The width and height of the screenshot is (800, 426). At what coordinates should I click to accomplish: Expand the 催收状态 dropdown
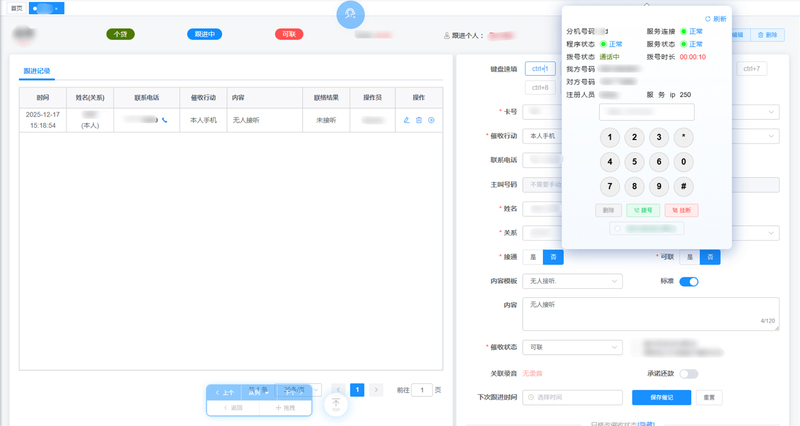click(574, 347)
